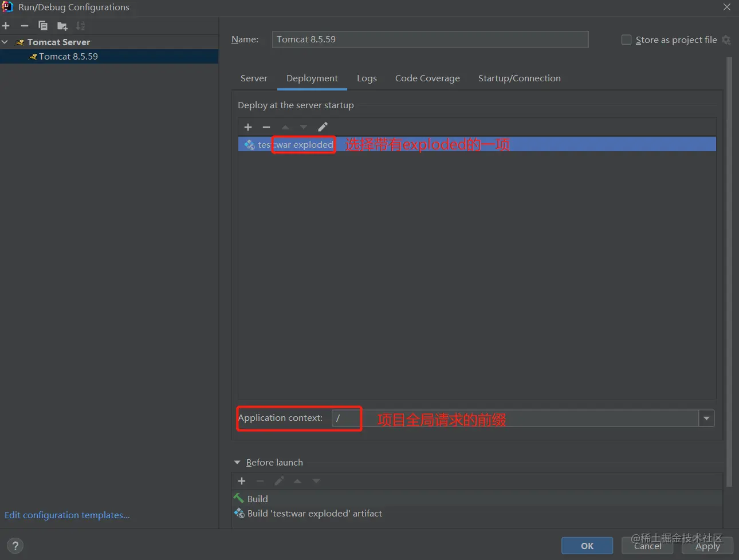739x560 pixels.
Task: Enable Store as project file checkbox
Action: coord(626,40)
